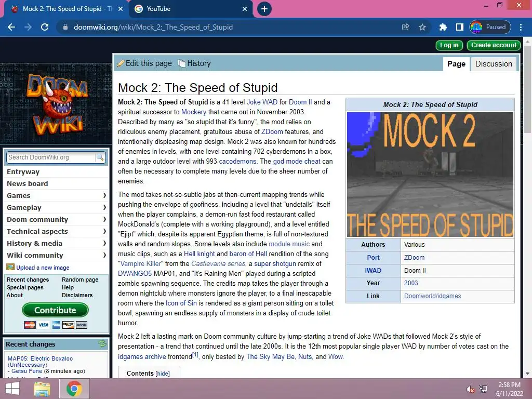532x399 pixels.
Task: Open a new tab with the plus button
Action: tap(264, 9)
